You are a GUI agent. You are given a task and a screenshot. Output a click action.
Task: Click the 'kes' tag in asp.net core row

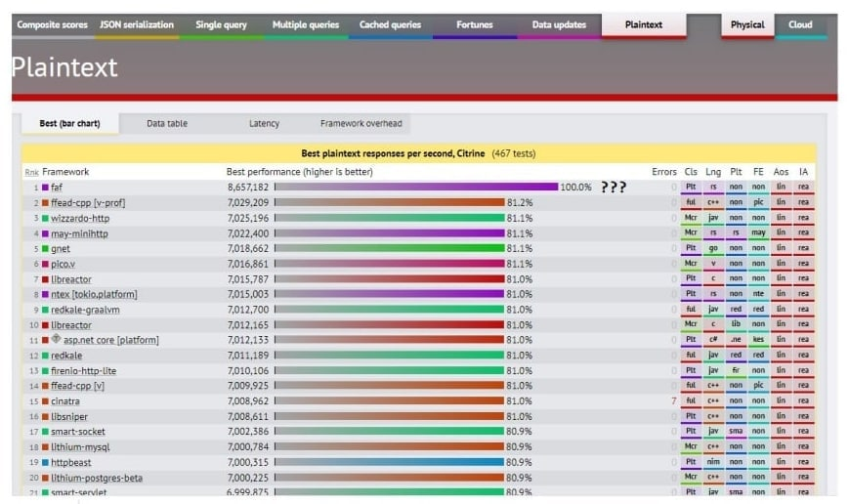click(758, 340)
